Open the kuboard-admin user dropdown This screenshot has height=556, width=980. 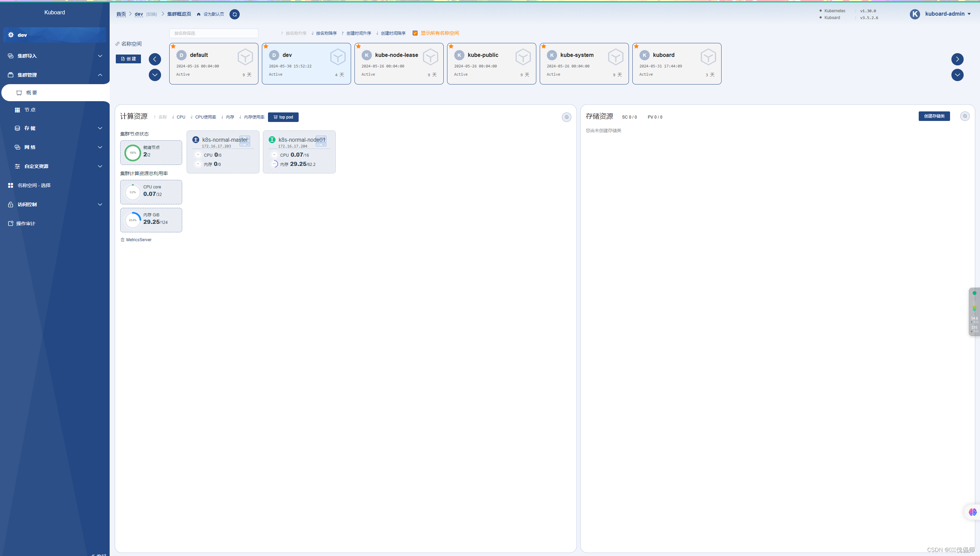coord(947,14)
